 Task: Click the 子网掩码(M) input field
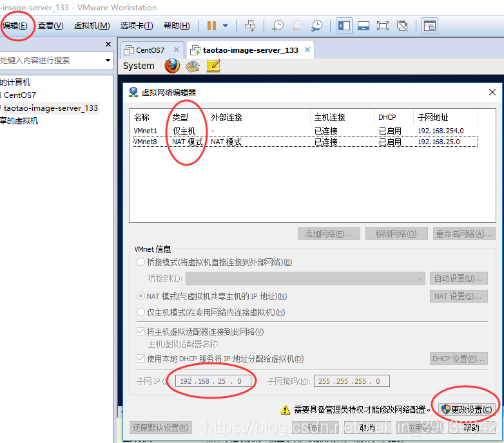(352, 381)
